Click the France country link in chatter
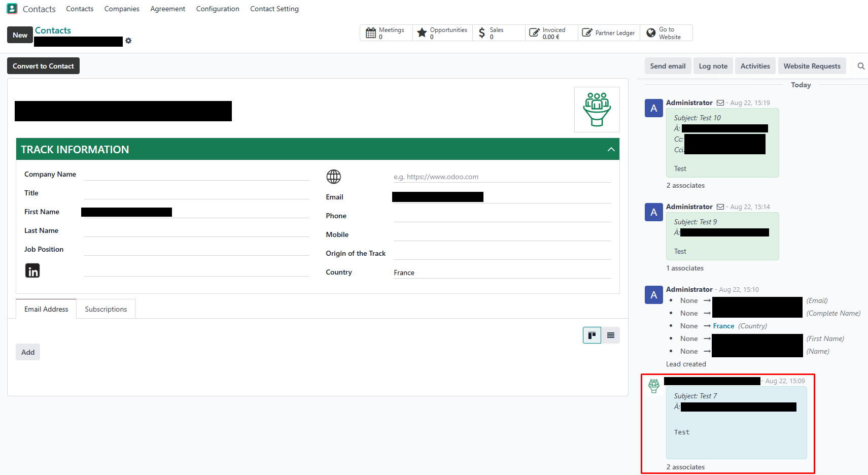 pyautogui.click(x=723, y=326)
